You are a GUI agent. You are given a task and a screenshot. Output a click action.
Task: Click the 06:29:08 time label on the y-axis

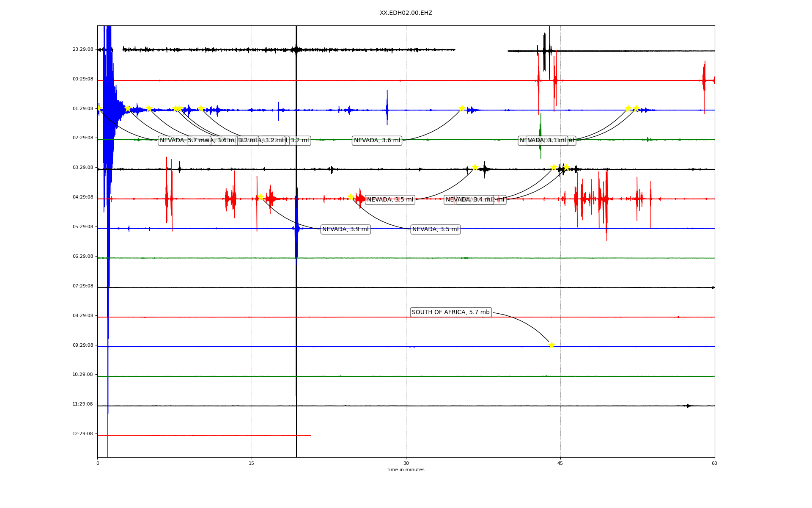click(x=83, y=257)
